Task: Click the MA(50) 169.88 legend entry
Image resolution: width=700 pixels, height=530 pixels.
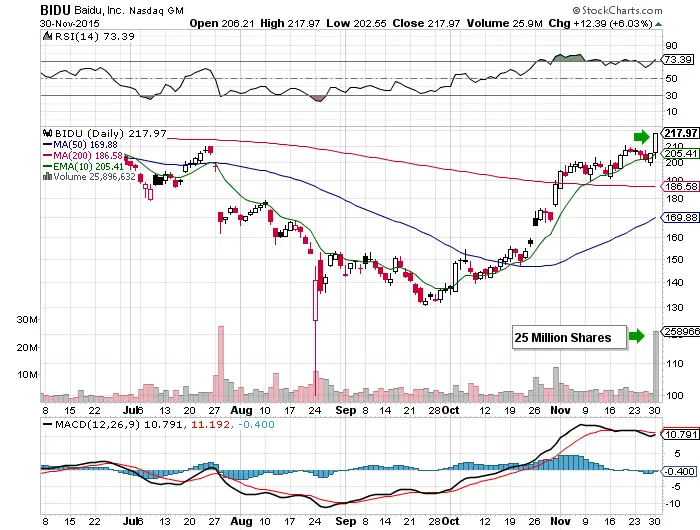Action: [x=86, y=145]
